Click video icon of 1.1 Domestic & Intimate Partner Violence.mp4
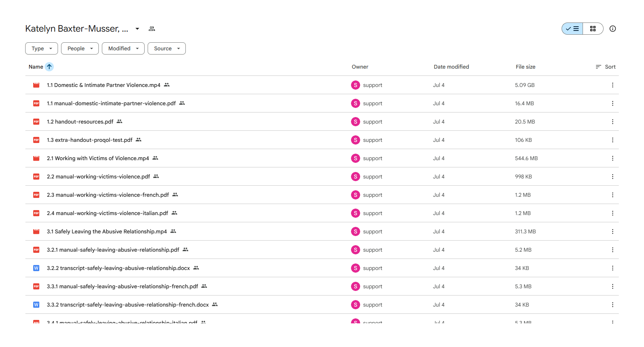The width and height of the screenshot is (644, 347). [x=36, y=85]
